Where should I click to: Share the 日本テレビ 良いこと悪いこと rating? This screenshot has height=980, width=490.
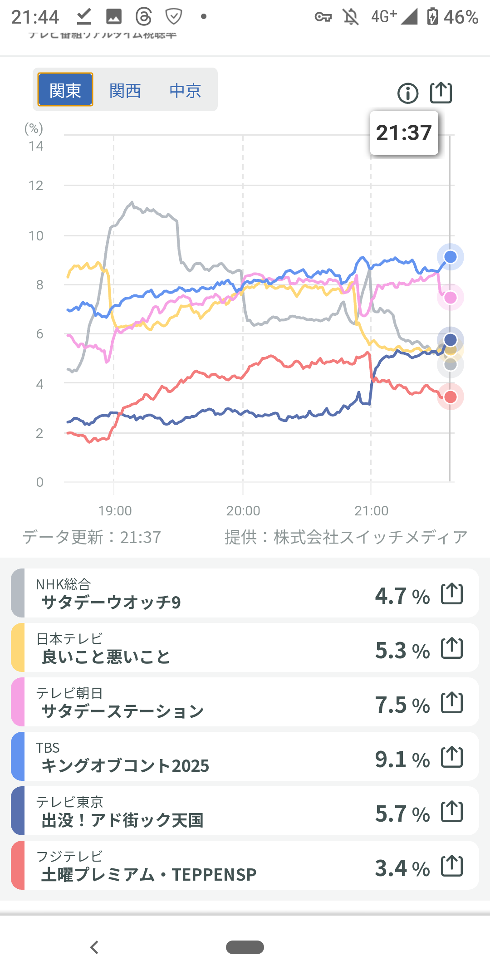click(x=452, y=648)
